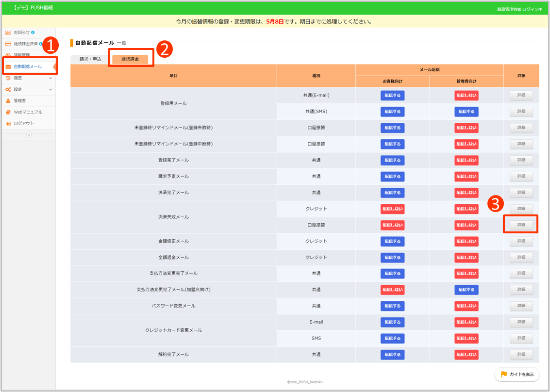
Task: Click the 設定 gears icon
Action: (x=8, y=89)
